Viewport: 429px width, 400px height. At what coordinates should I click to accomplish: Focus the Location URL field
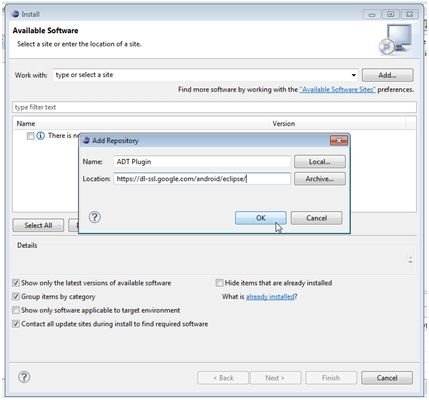202,179
